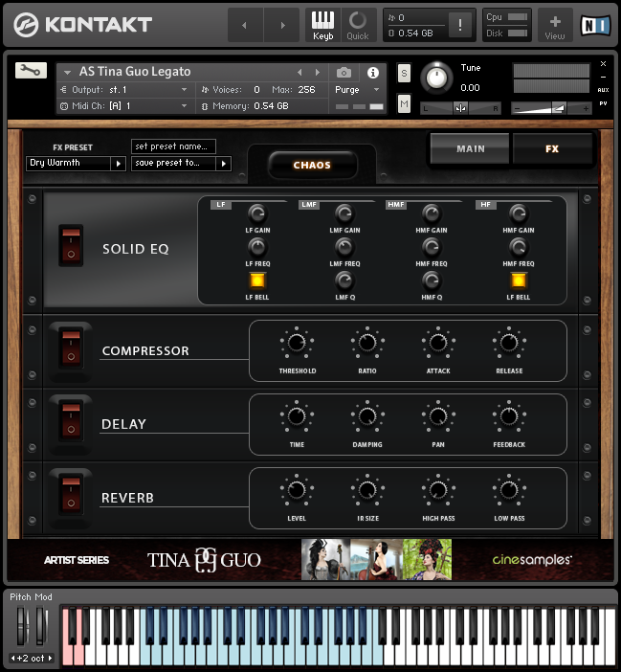
Task: Select previous preset arrow beside AS Tina Guo Legato
Action: pyautogui.click(x=299, y=73)
